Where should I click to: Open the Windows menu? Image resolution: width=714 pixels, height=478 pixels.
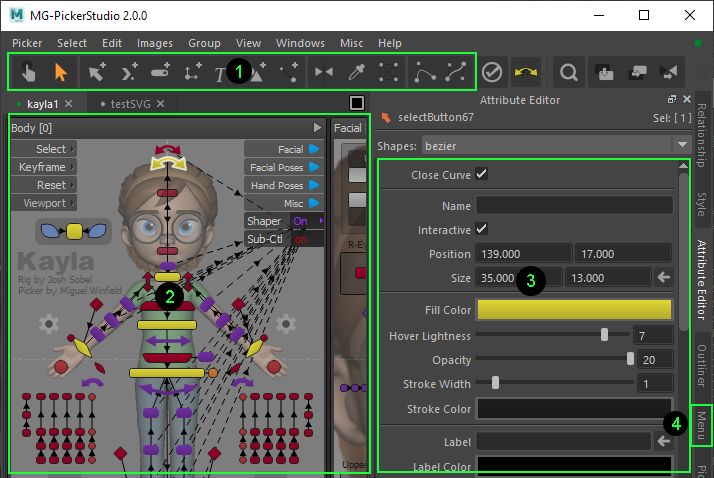point(300,43)
